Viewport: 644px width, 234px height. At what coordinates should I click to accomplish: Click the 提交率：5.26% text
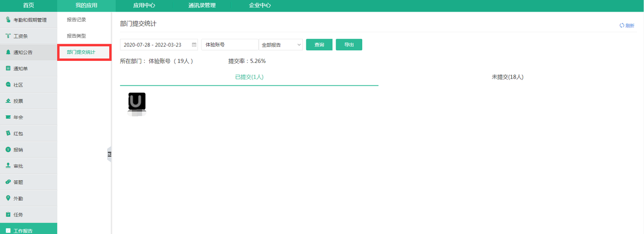(x=247, y=61)
